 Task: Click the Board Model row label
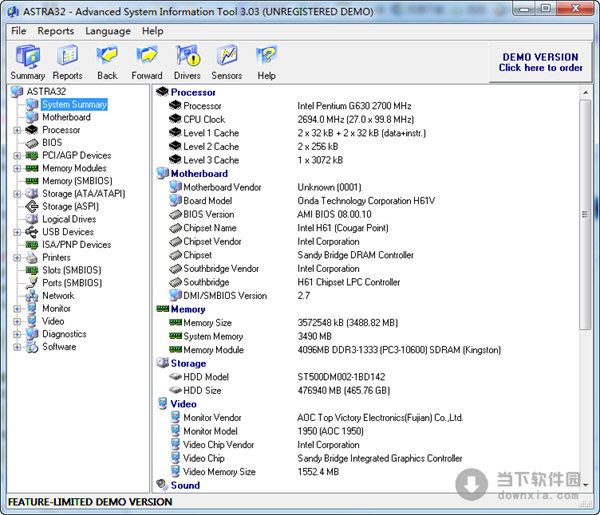pyautogui.click(x=208, y=200)
